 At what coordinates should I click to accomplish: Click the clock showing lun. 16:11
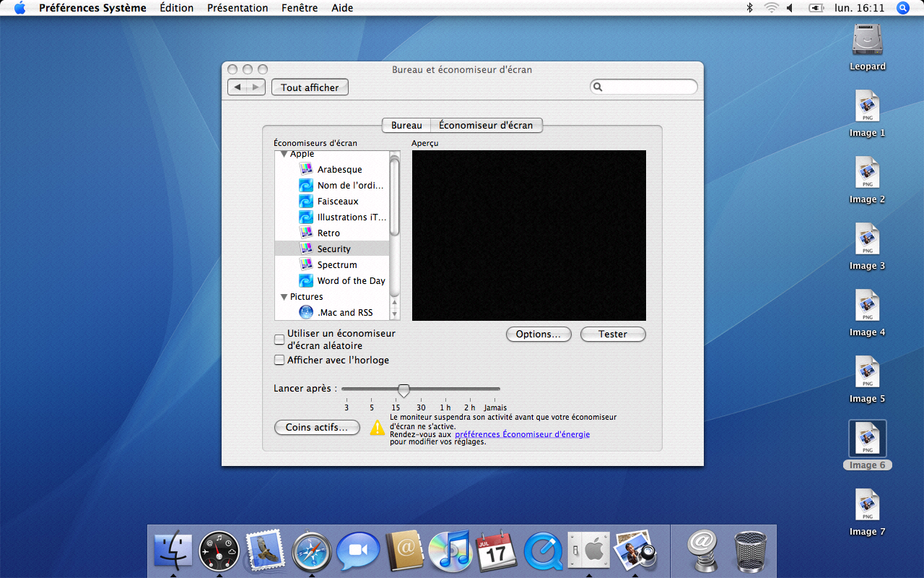tap(859, 8)
